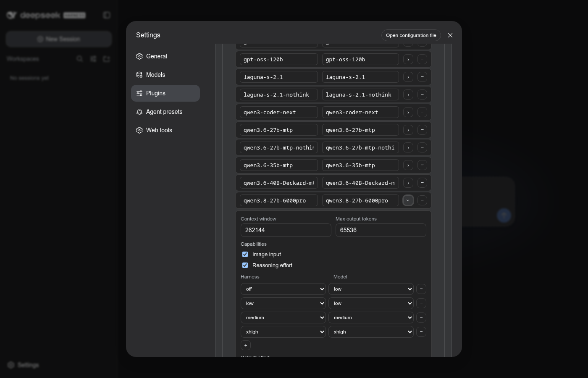Remove the qwen3.8-27b-6000pro model row
Viewport: 588px width, 378px height.
(x=422, y=201)
